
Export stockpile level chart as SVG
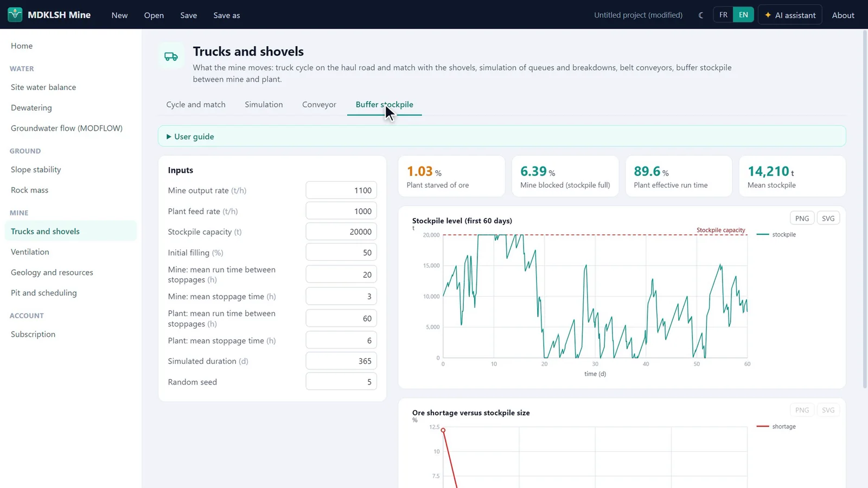coord(828,218)
